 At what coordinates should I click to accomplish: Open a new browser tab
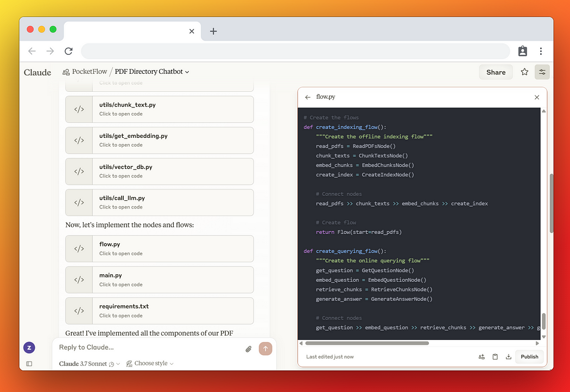[x=213, y=31]
